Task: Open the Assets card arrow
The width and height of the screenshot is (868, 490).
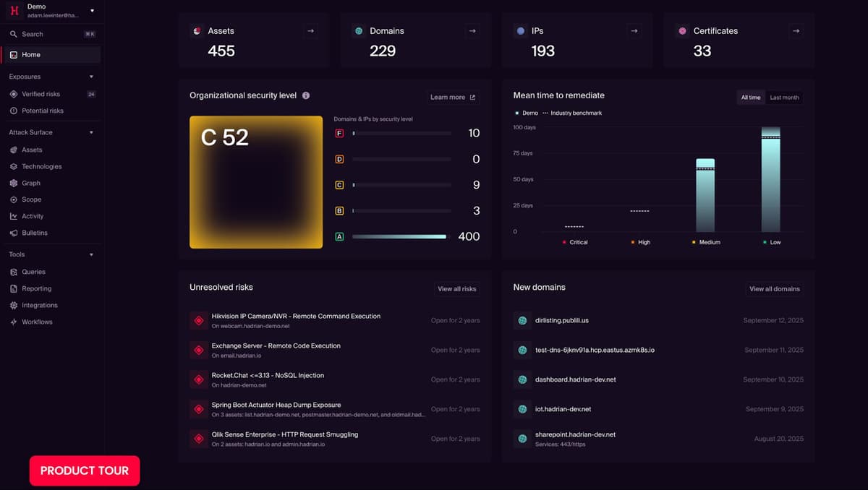Action: pyautogui.click(x=310, y=31)
